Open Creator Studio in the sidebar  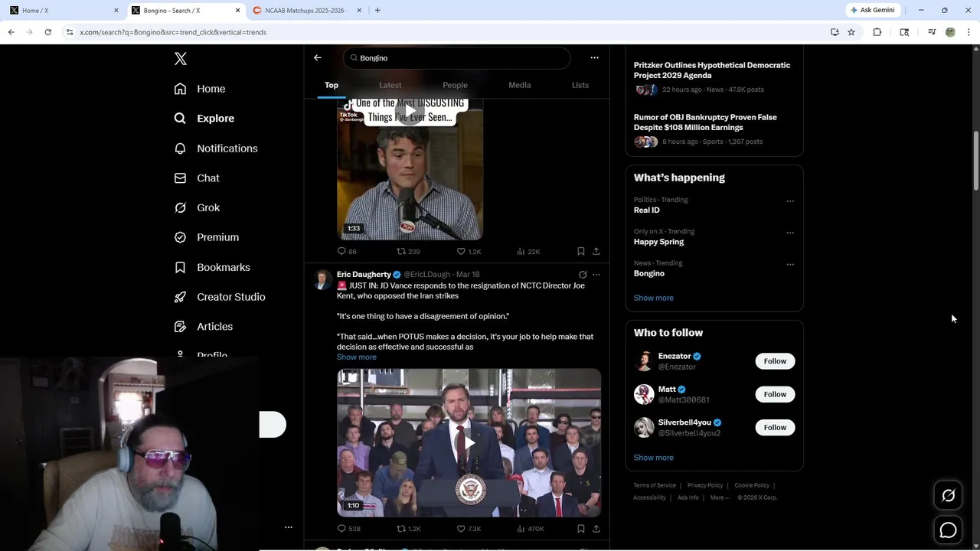[x=220, y=297]
